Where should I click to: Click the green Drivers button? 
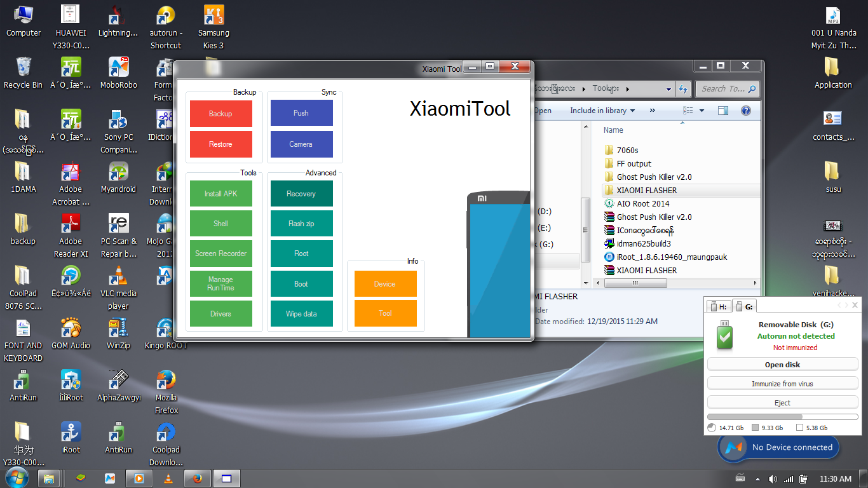pos(220,314)
